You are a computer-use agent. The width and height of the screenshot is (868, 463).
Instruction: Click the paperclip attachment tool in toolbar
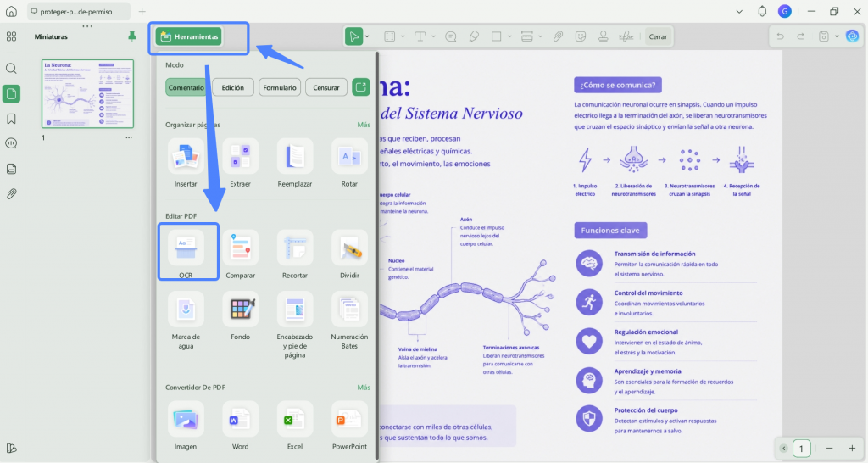pyautogui.click(x=558, y=36)
